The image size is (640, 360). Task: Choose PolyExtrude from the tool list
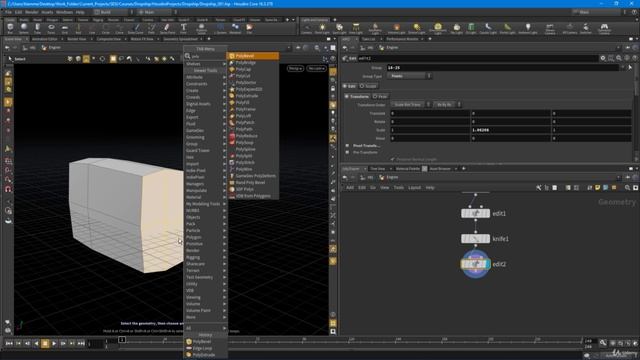pos(253,96)
